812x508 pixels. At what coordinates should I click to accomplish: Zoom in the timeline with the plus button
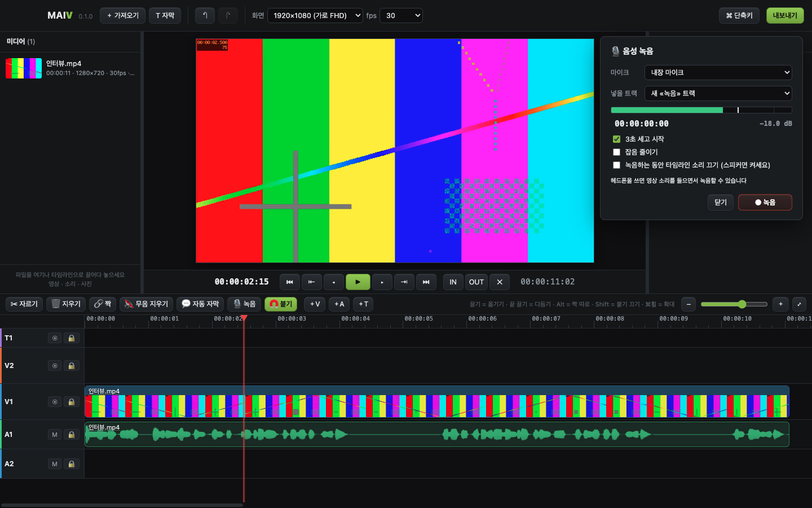click(x=780, y=304)
